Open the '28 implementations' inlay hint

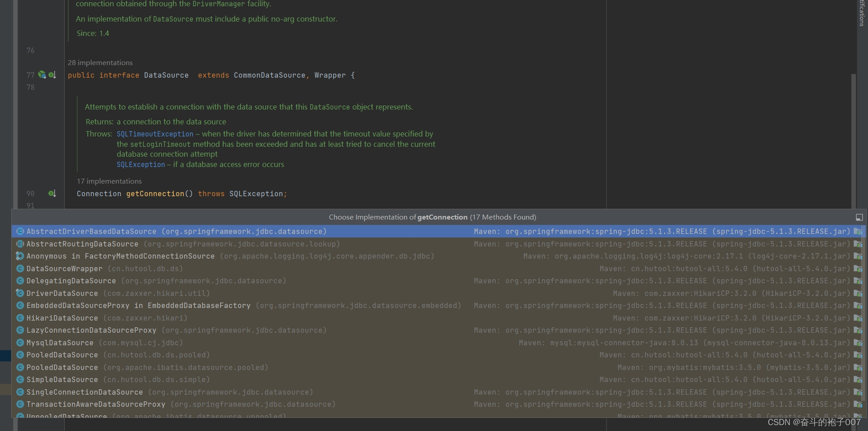[x=100, y=62]
